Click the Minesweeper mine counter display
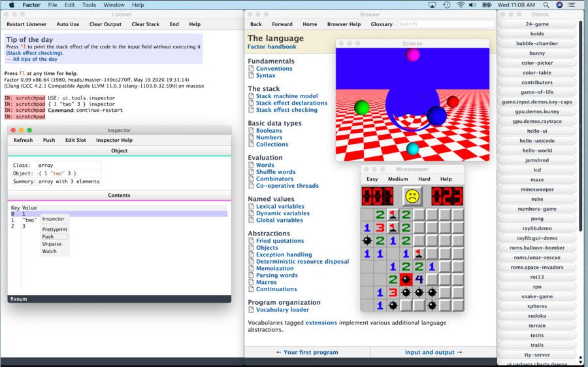Viewport: 588px width, 367px height. click(x=378, y=196)
